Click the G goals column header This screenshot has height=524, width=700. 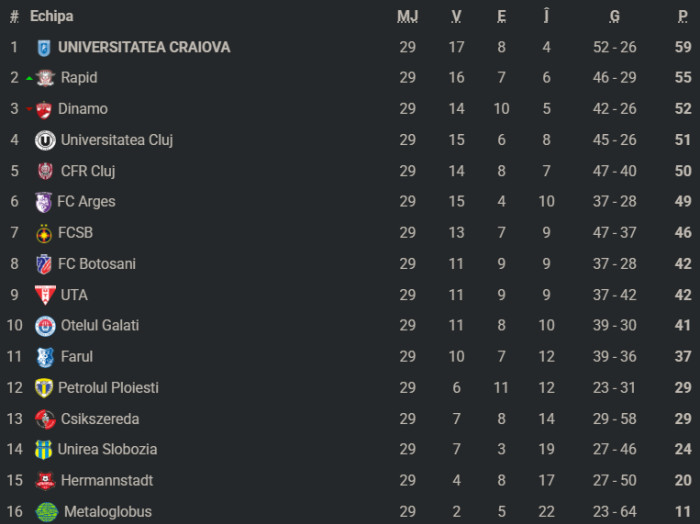pyautogui.click(x=615, y=16)
